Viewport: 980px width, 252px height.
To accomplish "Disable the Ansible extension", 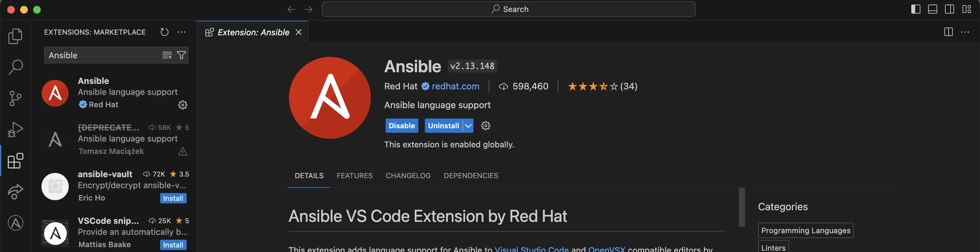I will pos(401,126).
